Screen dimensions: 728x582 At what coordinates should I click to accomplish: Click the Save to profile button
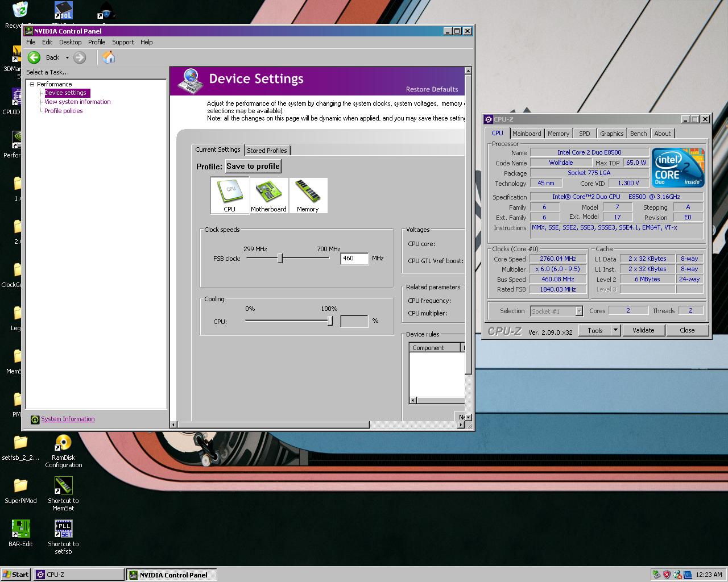click(253, 167)
